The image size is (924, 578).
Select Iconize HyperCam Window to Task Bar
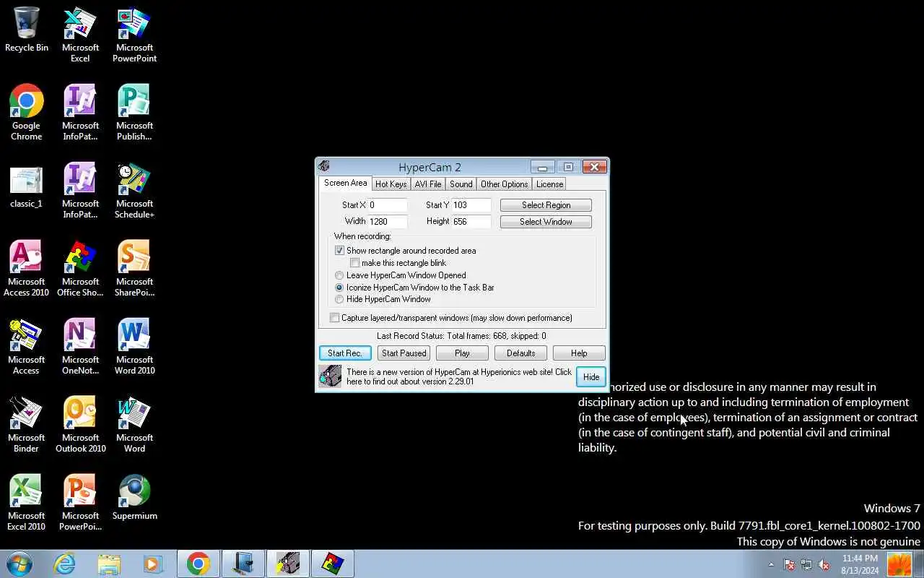pyautogui.click(x=339, y=288)
